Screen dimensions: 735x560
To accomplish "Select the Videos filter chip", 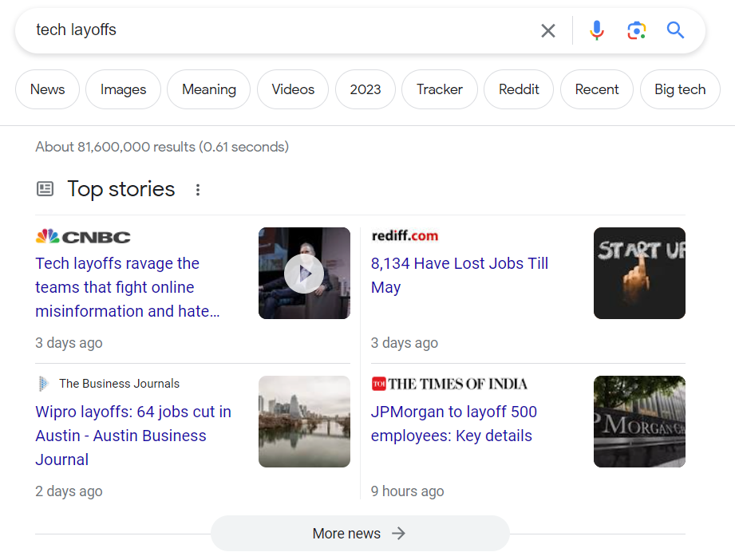I will pyautogui.click(x=293, y=89).
